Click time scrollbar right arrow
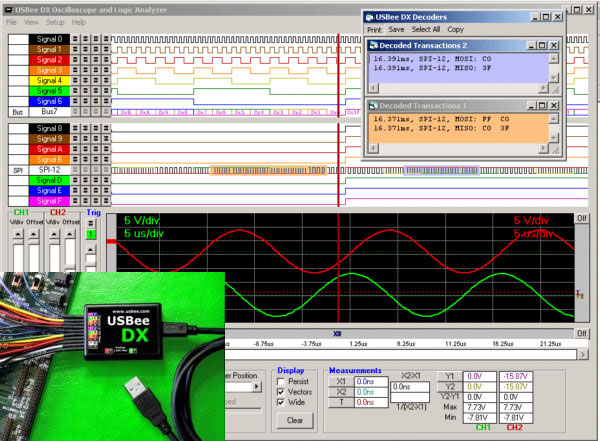 click(x=582, y=354)
